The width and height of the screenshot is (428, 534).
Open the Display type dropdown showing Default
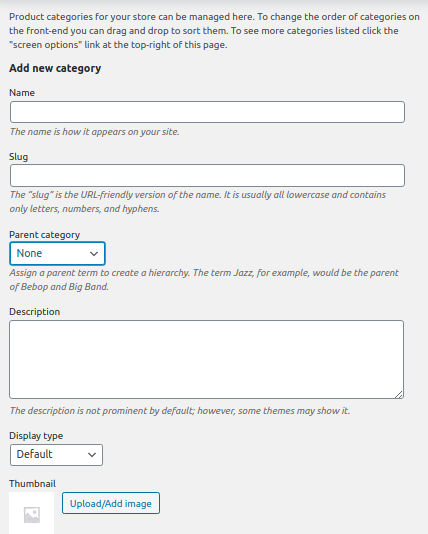pyautogui.click(x=56, y=455)
